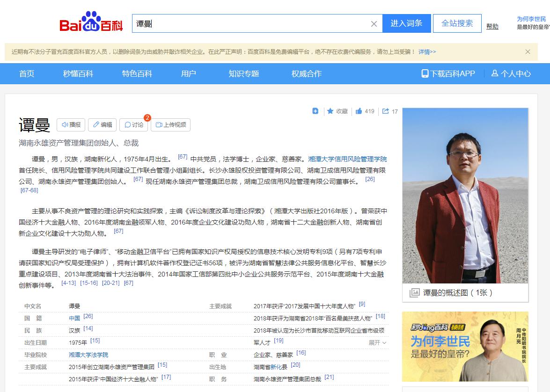The width and height of the screenshot is (550, 392).
Task: Clear the search box with the X
Action: [373, 24]
